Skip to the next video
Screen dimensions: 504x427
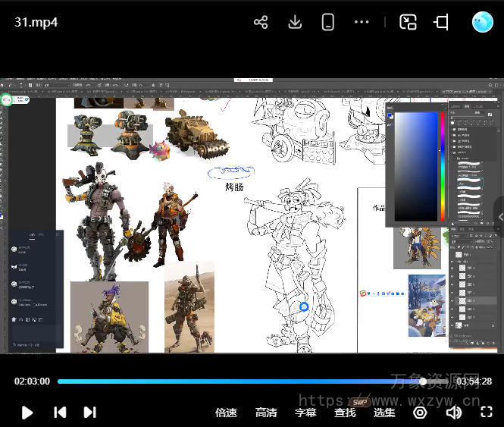pos(89,413)
